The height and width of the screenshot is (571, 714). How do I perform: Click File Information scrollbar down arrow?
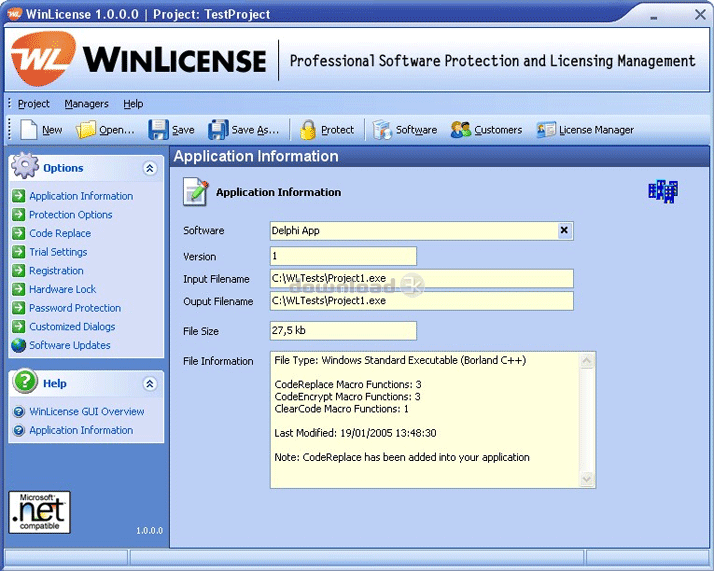pos(586,479)
